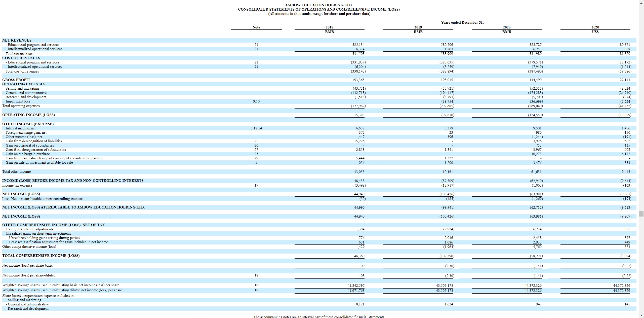This screenshot has height=318, width=644.
Task: Click the scrollbar up arrow
Action: coord(641,3)
